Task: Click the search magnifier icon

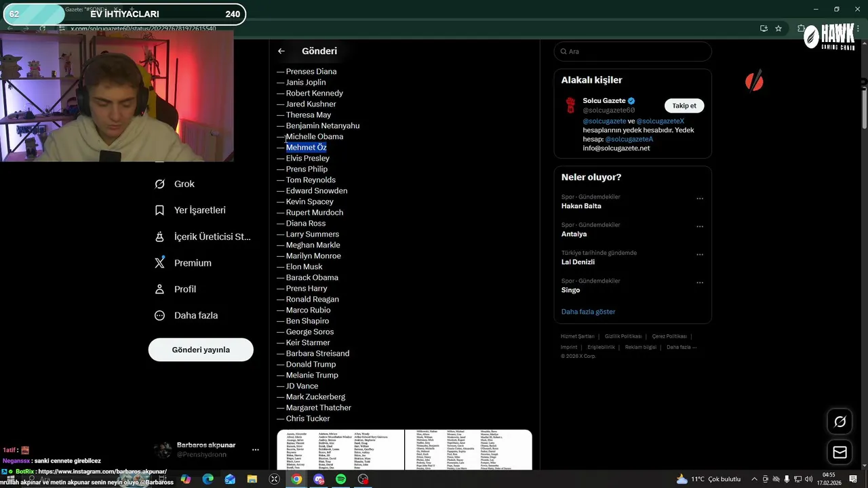Action: [x=563, y=52]
